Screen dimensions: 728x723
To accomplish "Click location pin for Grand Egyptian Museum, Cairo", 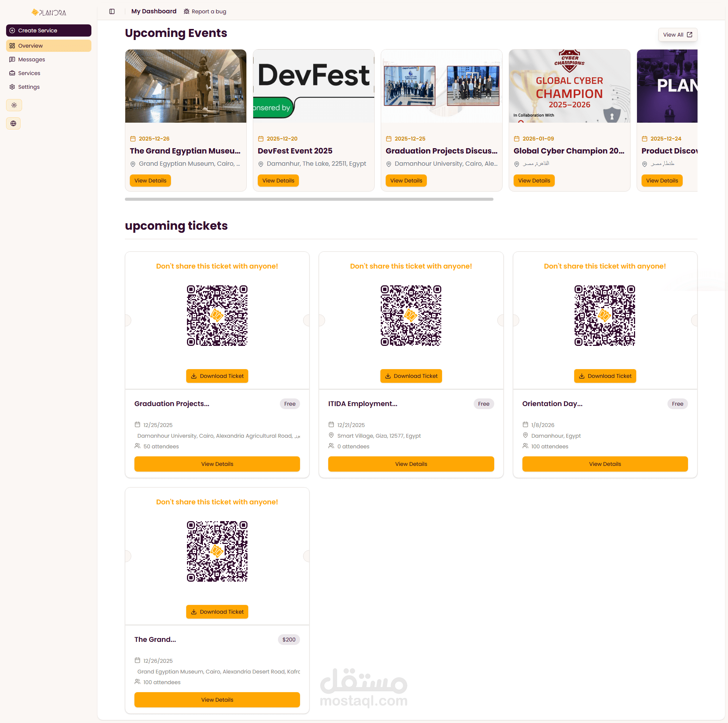I will click(x=133, y=164).
